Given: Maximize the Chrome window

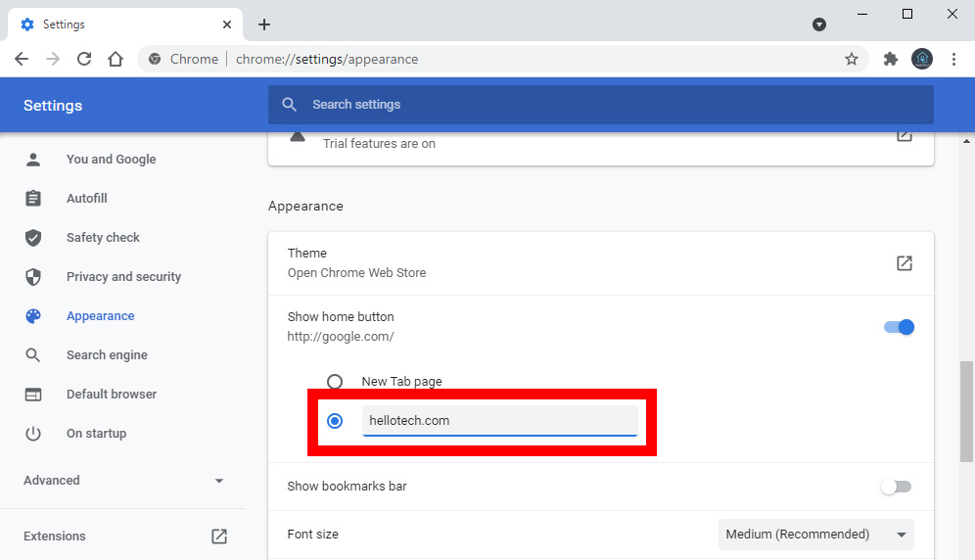Looking at the screenshot, I should (907, 14).
